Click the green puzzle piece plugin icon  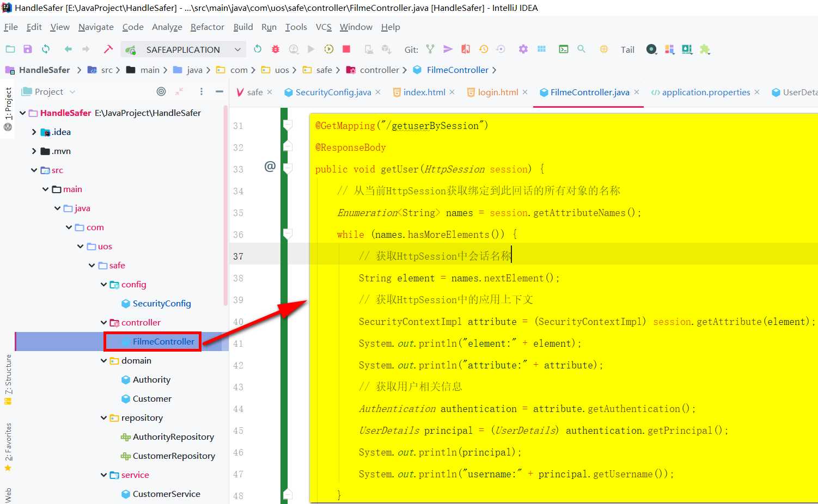[x=705, y=49]
